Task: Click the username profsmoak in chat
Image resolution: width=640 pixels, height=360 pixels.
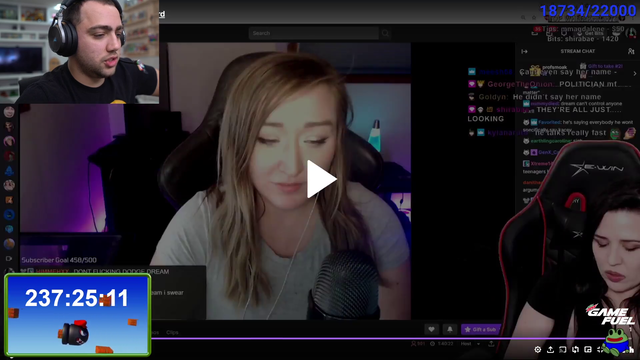Action: tap(554, 67)
